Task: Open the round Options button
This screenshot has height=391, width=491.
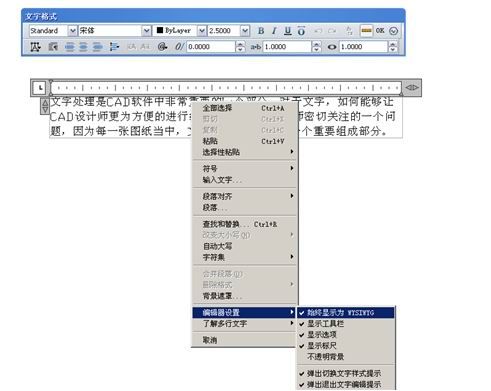Action: click(394, 31)
